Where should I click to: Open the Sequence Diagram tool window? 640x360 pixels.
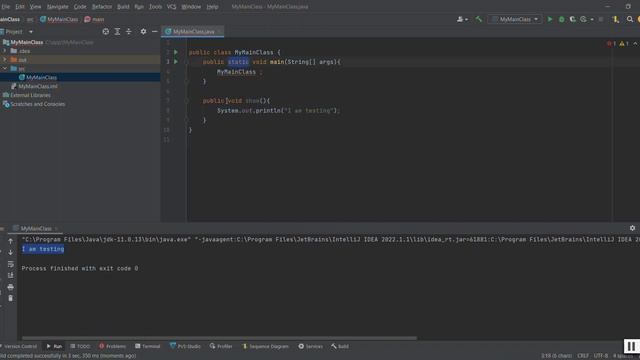click(x=265, y=346)
